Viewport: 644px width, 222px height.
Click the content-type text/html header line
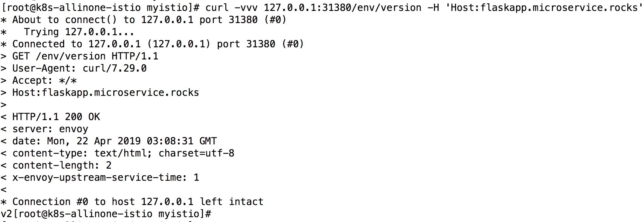tap(118, 153)
